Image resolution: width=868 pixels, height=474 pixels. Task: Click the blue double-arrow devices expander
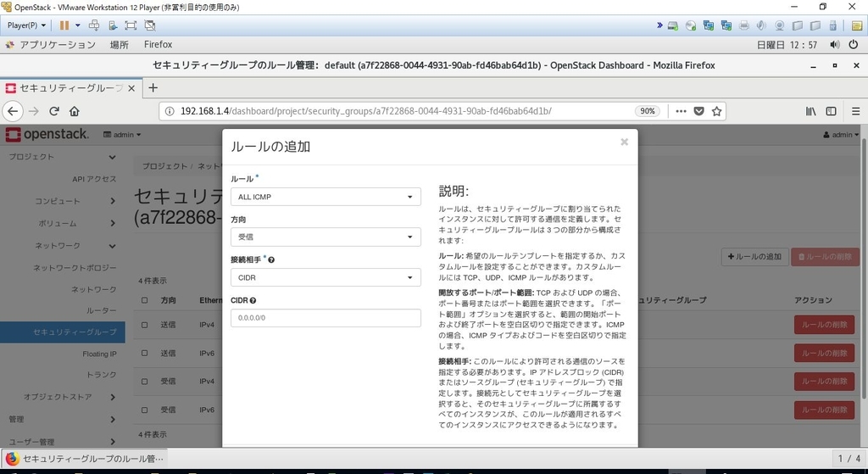pyautogui.click(x=659, y=25)
